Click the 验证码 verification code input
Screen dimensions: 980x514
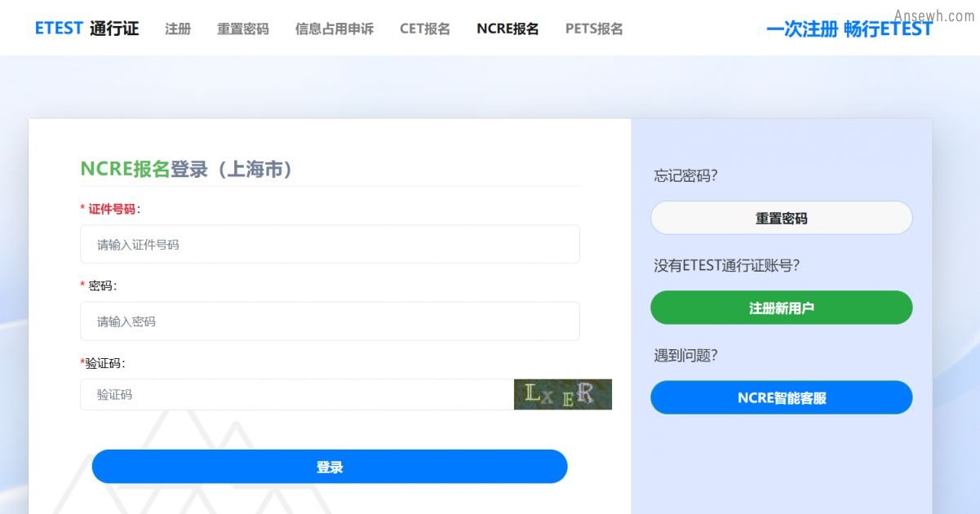click(x=294, y=394)
